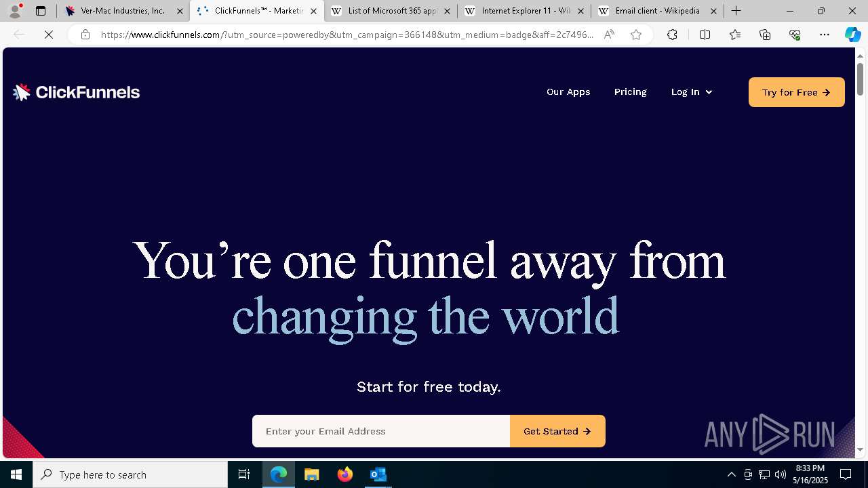Viewport: 868px width, 488px height.
Task: Open the Our Apps menu link
Action: 568,91
